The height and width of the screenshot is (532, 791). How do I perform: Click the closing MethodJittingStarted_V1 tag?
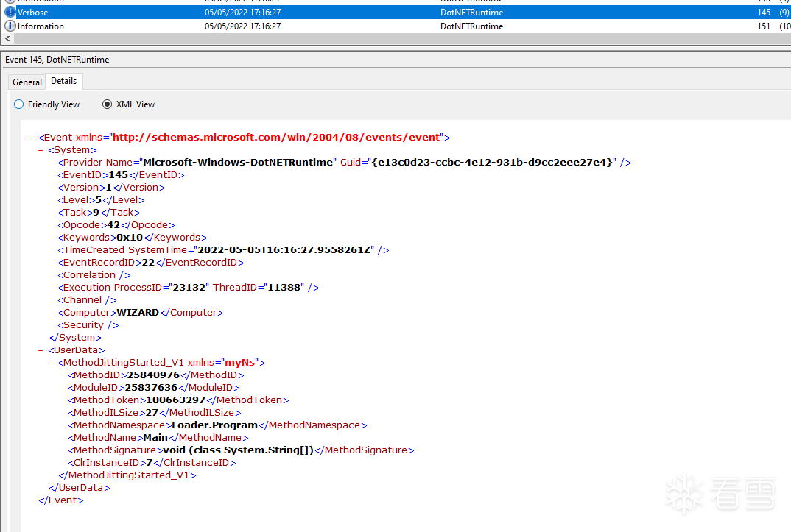(127, 475)
